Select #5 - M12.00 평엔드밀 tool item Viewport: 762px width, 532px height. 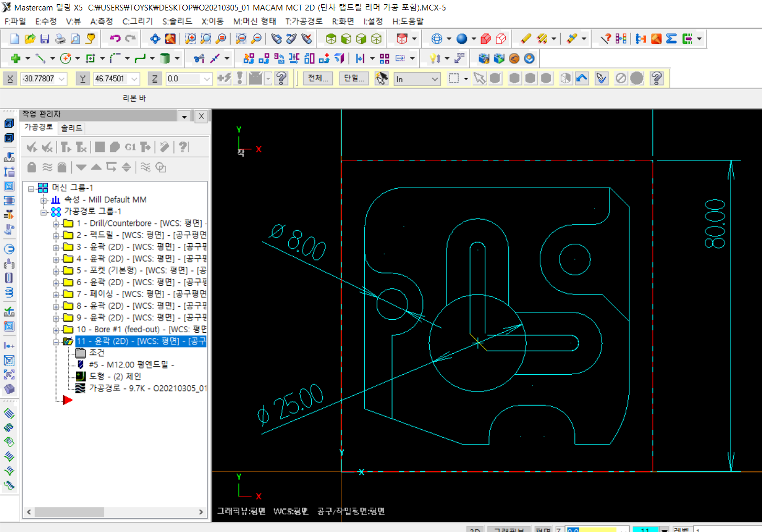131,364
